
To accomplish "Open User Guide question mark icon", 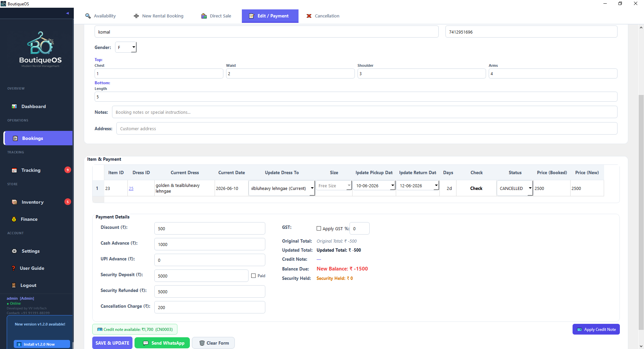I will point(13,268).
